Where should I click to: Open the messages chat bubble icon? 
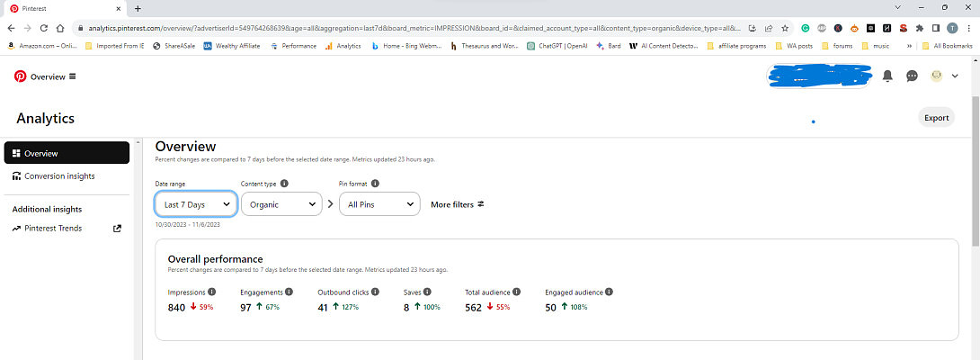point(912,76)
